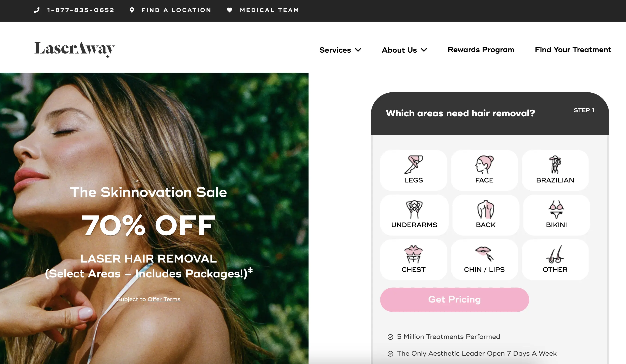Select the Legs area icon

click(413, 165)
